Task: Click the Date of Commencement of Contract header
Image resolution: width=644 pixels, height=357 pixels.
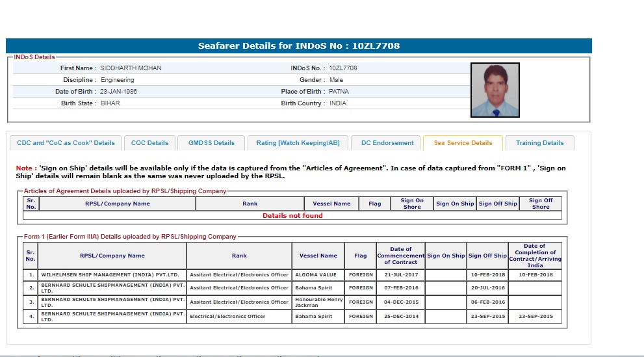Action: tap(400, 256)
